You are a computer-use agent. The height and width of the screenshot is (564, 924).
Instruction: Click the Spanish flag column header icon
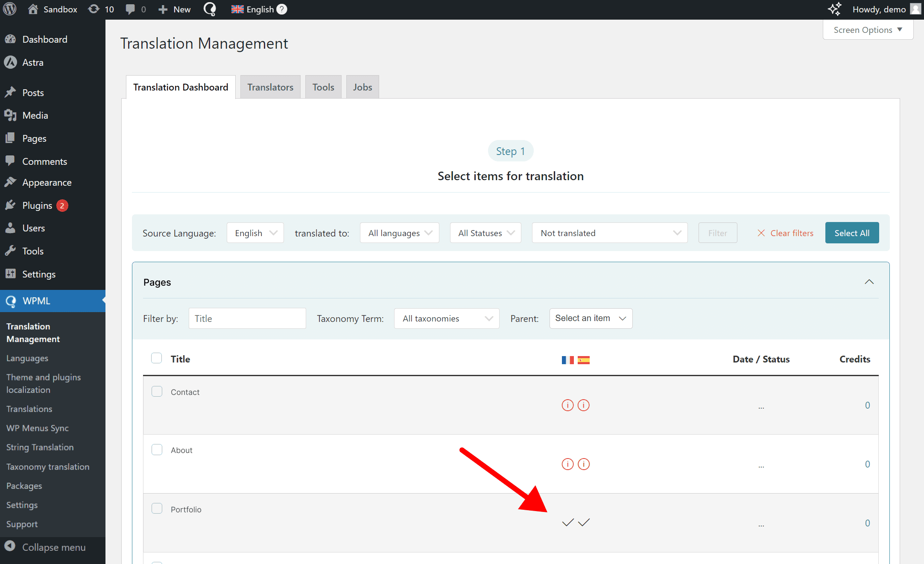tap(584, 360)
